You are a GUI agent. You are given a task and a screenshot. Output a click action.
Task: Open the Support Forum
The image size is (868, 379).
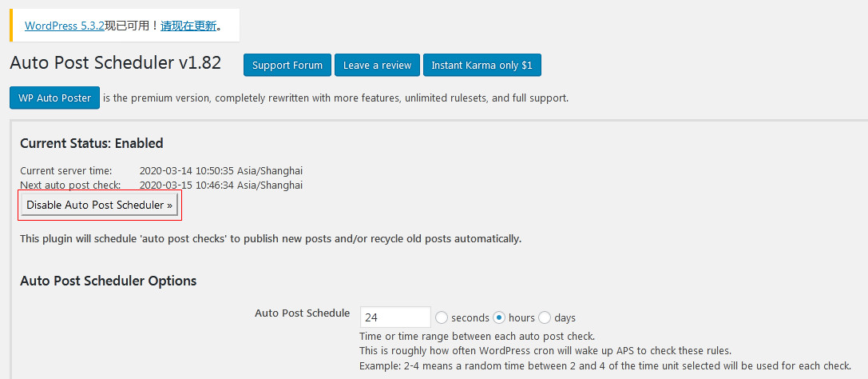(287, 66)
